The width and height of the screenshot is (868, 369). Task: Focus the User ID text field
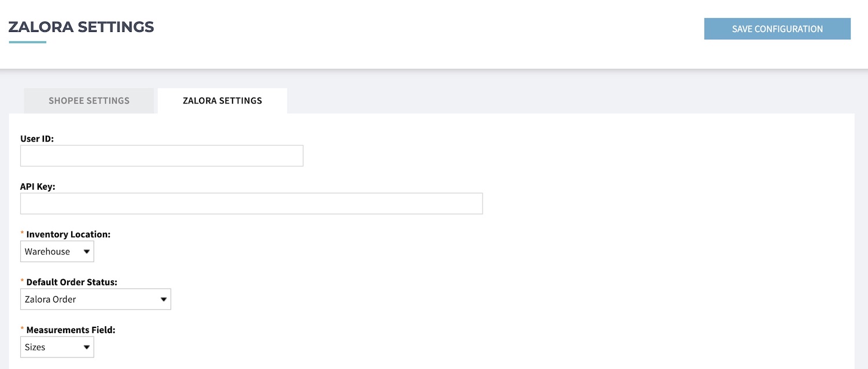click(161, 156)
